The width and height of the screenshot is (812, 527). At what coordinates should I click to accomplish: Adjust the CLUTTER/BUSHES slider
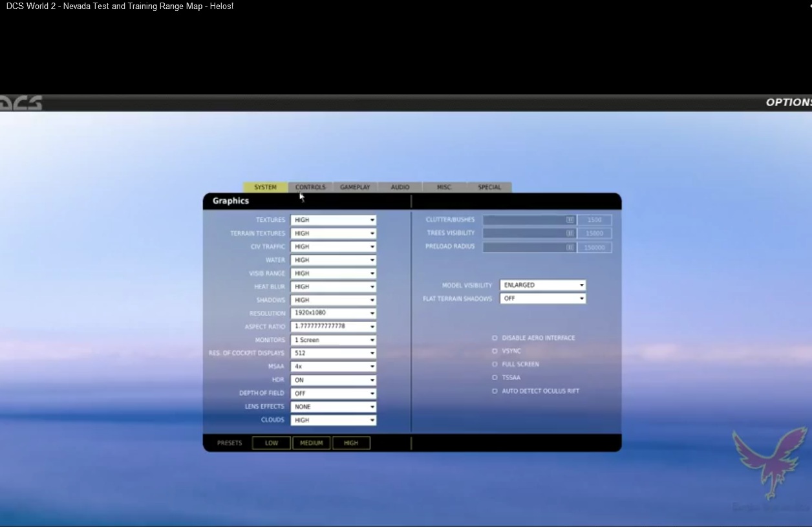click(529, 220)
